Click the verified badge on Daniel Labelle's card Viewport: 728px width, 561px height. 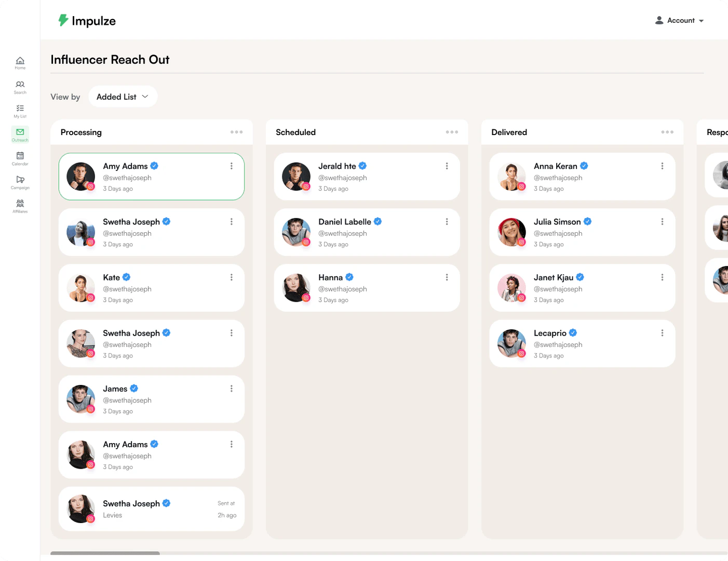[378, 221]
